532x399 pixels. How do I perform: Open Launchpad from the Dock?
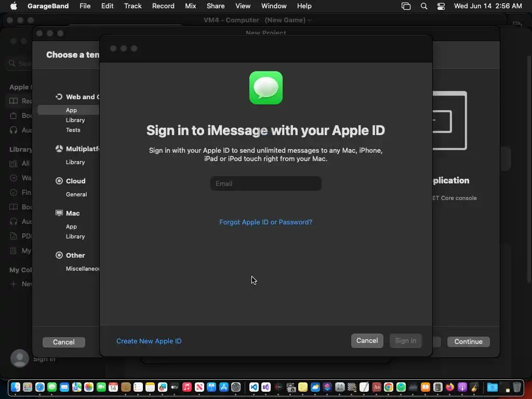point(28,387)
